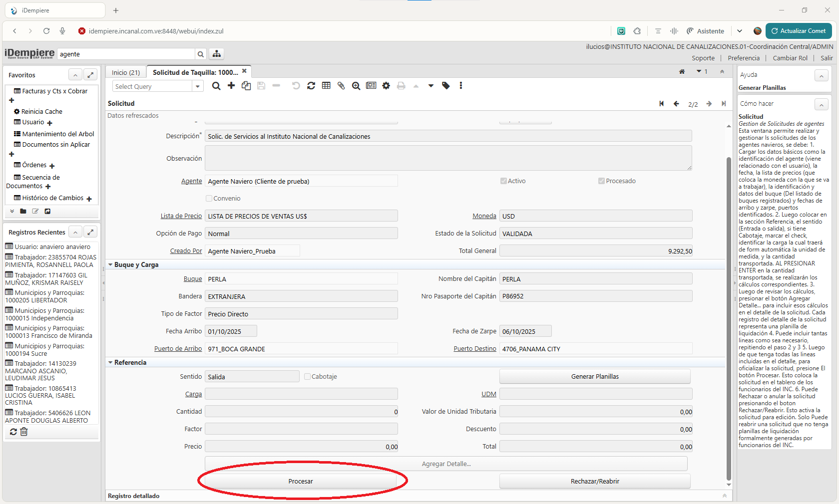Open attachments with the paperclip icon
The height and width of the screenshot is (504, 839).
click(x=341, y=86)
